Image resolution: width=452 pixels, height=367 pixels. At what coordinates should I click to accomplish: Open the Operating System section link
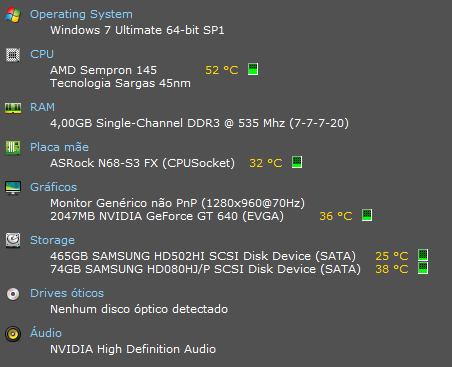click(81, 14)
